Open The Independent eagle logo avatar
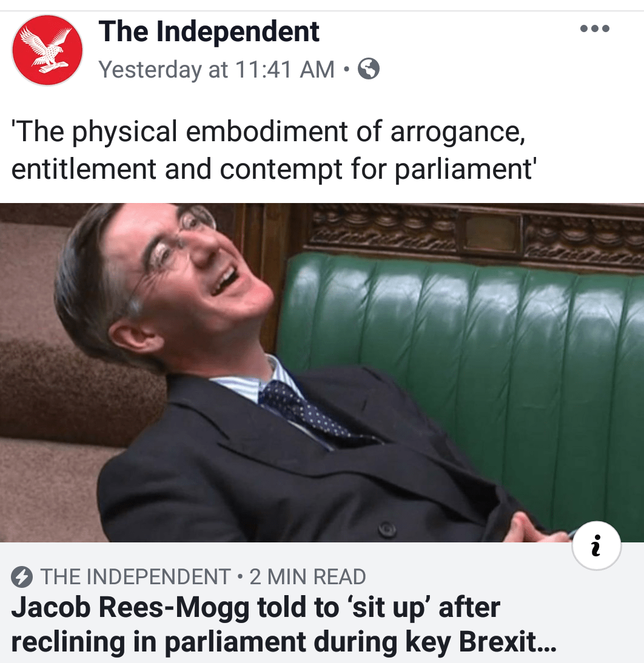This screenshot has width=644, height=663. (x=47, y=50)
